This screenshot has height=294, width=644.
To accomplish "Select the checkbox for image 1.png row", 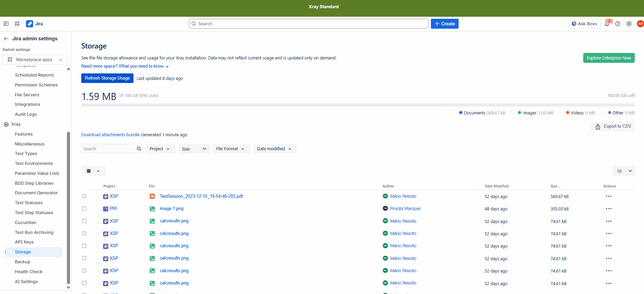I will pos(84,209).
